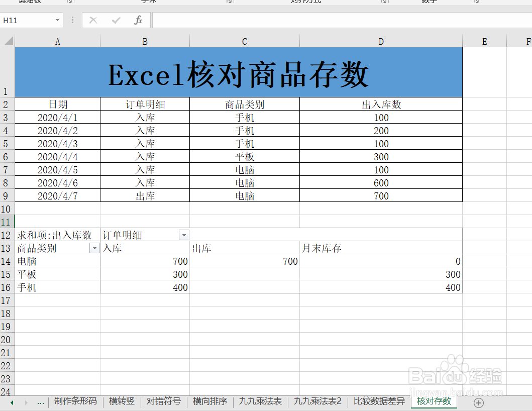532x411 pixels.
Task: Click the 月末库存 value 300 for 平板
Action: click(x=381, y=274)
